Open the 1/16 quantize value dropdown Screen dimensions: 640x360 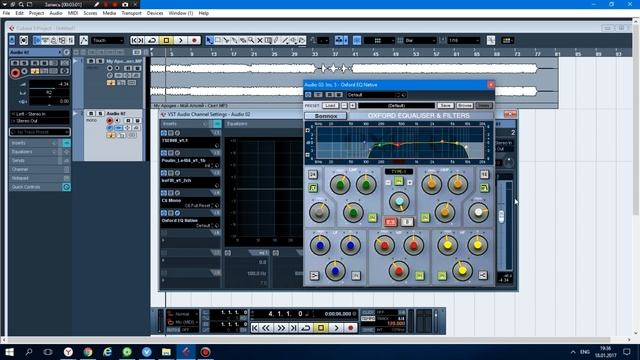[464, 40]
